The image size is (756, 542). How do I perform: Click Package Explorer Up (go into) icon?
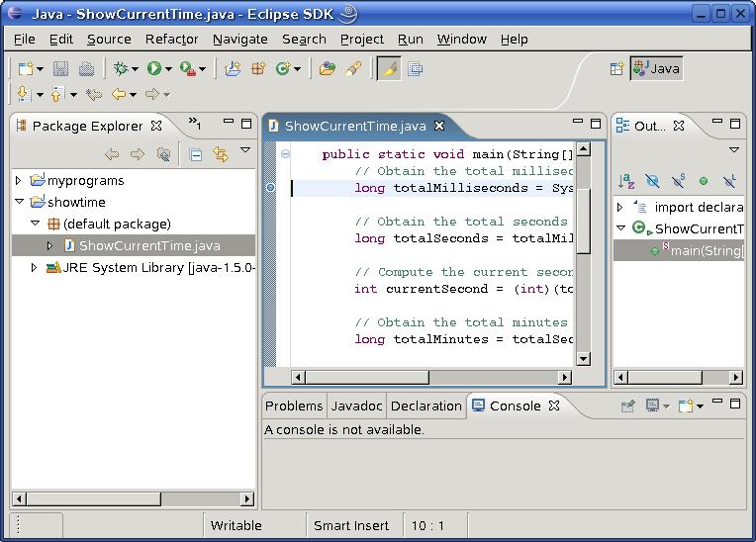[x=163, y=154]
